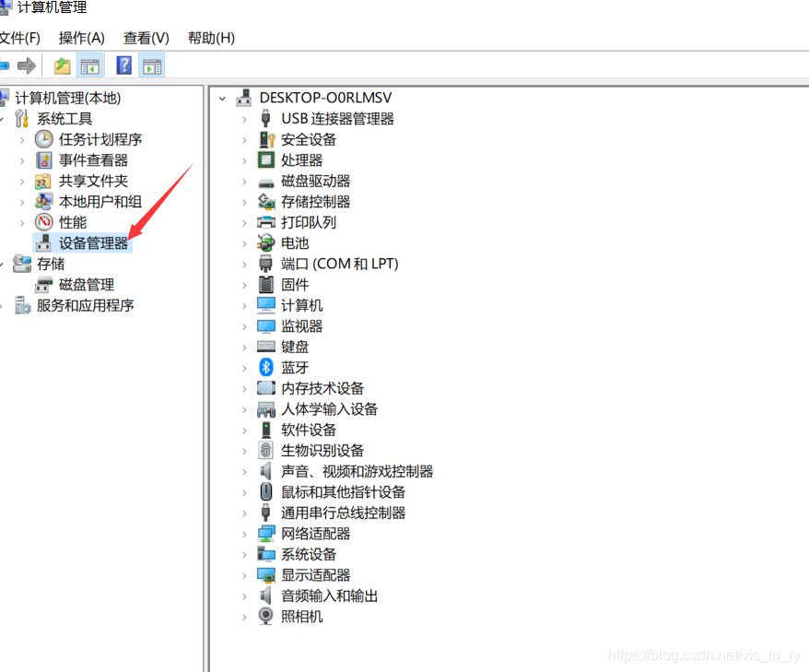Screen dimensions: 809x672
Task: Click the 本地用户和组 icon
Action: coord(43,202)
